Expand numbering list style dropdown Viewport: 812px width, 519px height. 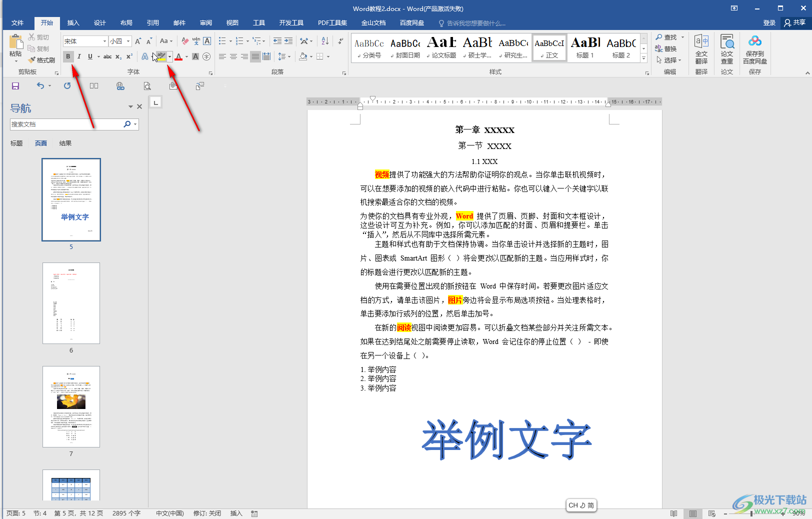coord(247,41)
